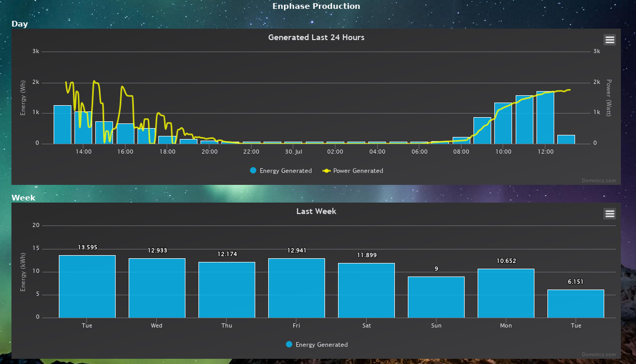The image size is (636, 364).
Task: Click the 20:00 time axis label
Action: (x=209, y=152)
